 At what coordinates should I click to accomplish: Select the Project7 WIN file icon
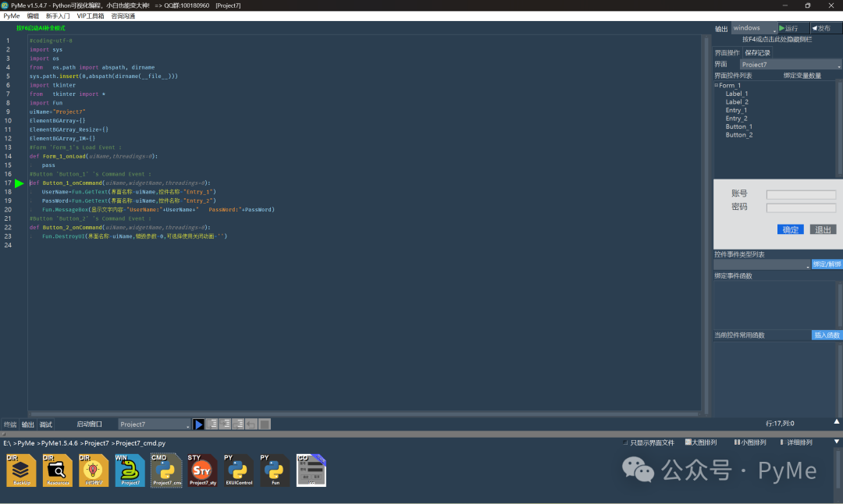[130, 470]
